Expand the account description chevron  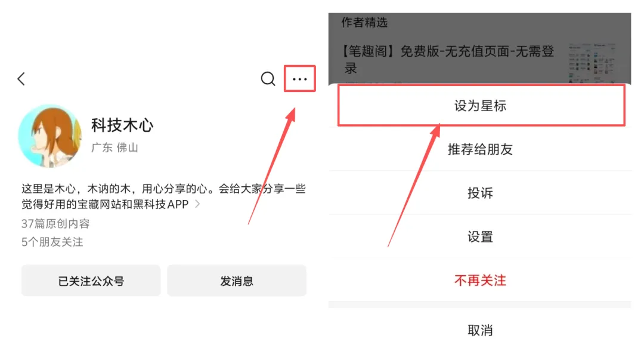pos(198,204)
